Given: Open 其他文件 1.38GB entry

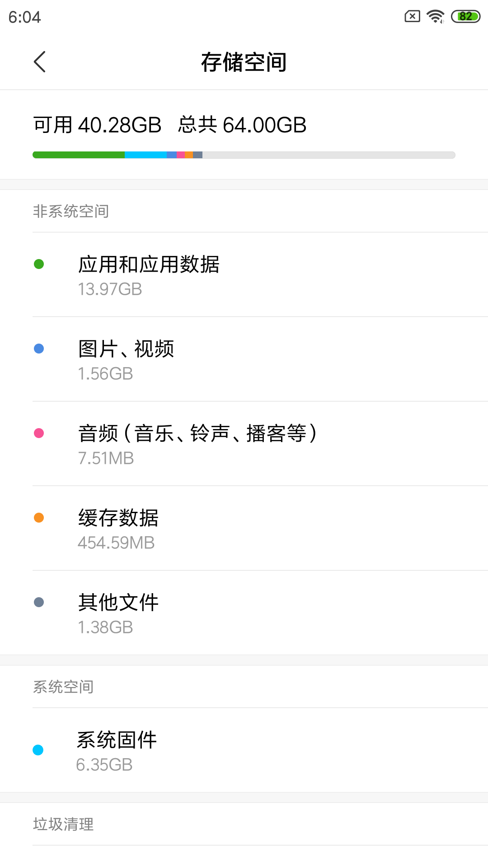Looking at the screenshot, I should (244, 613).
